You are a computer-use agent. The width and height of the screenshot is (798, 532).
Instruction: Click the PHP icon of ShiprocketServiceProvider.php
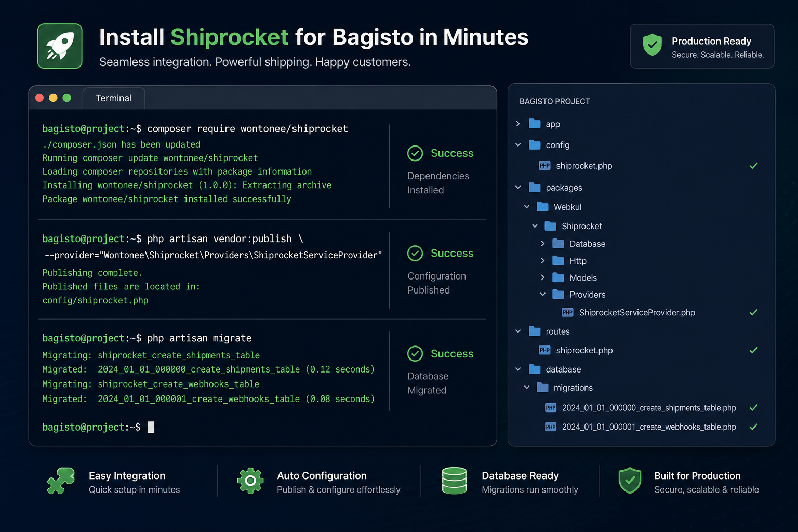pyautogui.click(x=567, y=312)
